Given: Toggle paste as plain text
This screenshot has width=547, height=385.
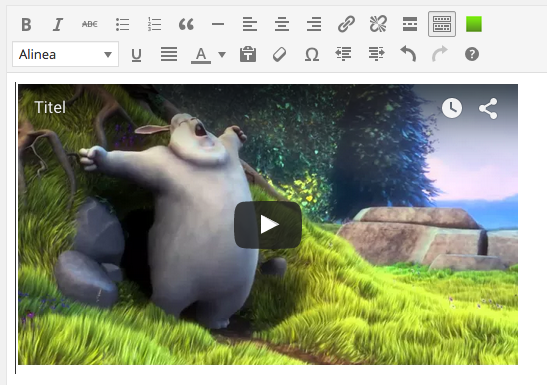Looking at the screenshot, I should (248, 54).
